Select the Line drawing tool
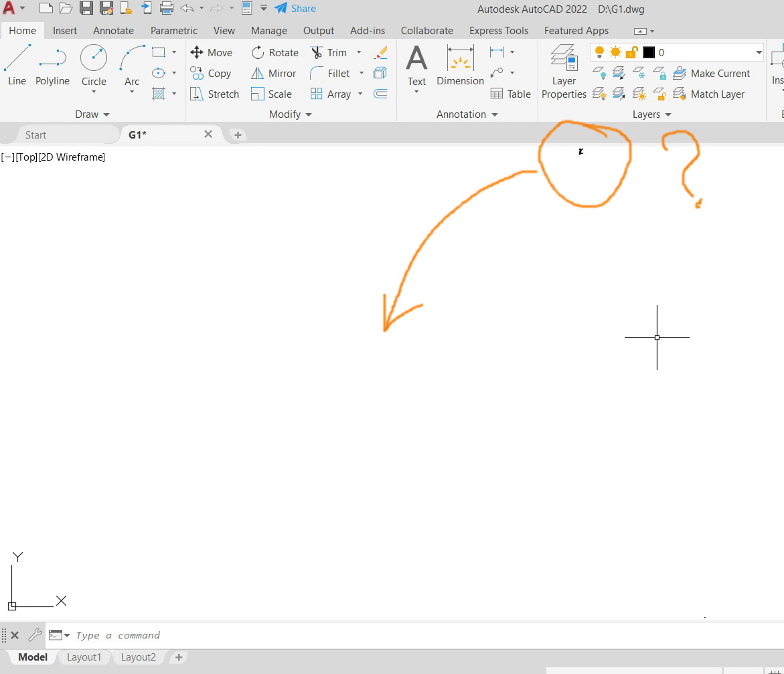The height and width of the screenshot is (674, 784). (x=17, y=64)
